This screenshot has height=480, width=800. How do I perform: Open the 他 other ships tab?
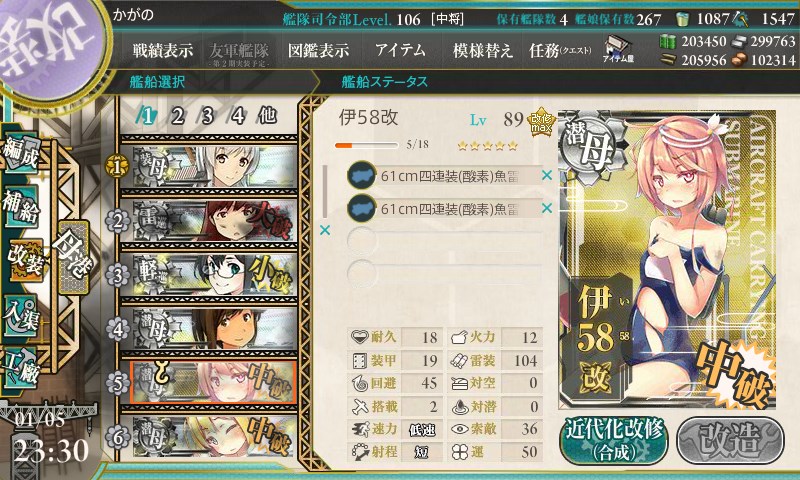coord(267,116)
